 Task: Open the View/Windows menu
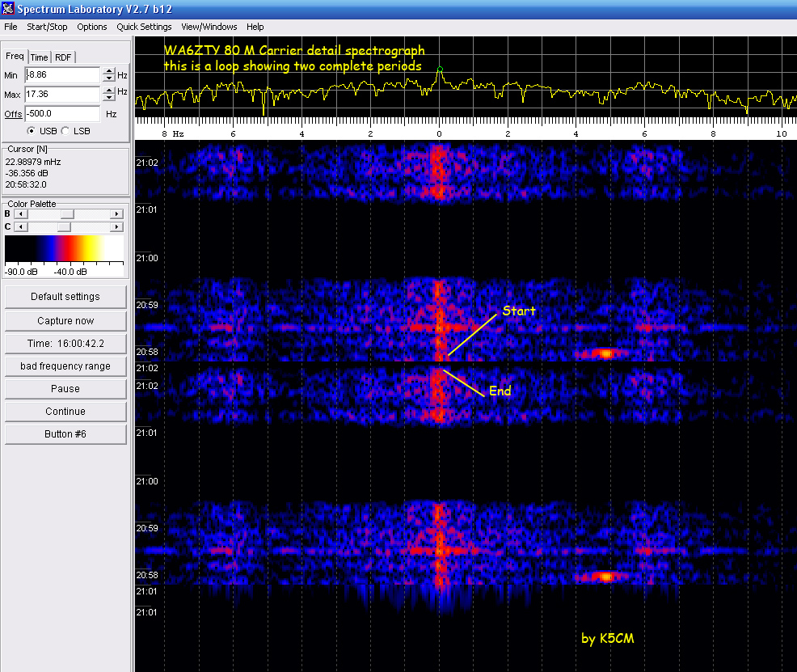pyautogui.click(x=209, y=27)
